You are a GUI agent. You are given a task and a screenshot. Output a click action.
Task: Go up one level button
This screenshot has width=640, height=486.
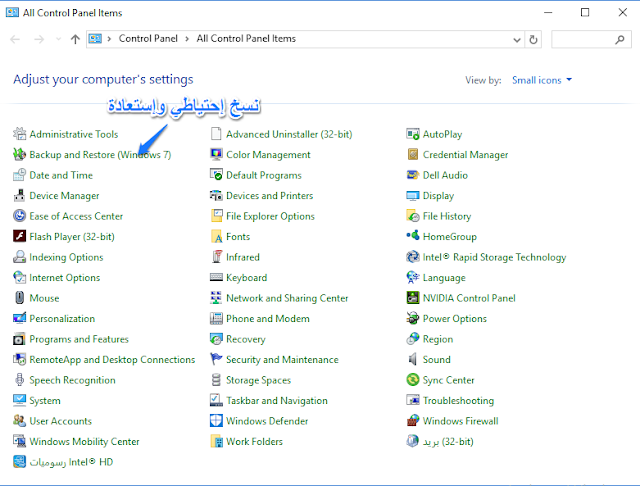pos(75,39)
